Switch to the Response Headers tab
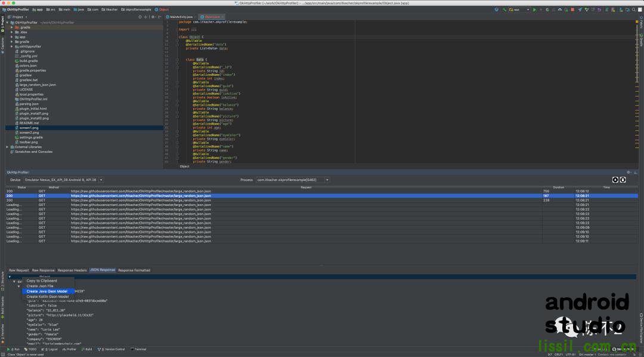The height and width of the screenshot is (357, 644). (72, 270)
